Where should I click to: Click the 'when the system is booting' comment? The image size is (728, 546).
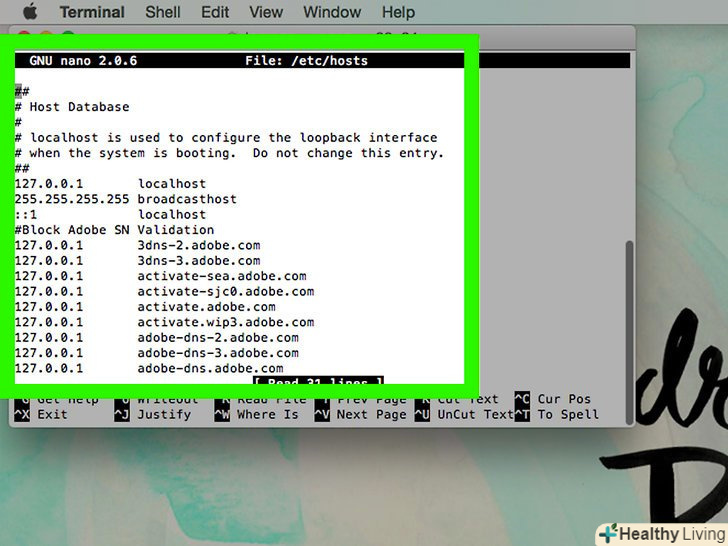(229, 153)
